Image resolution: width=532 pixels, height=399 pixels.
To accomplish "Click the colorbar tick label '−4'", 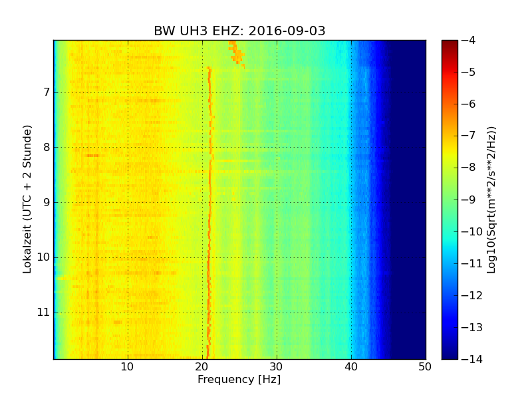I will [x=469, y=41].
